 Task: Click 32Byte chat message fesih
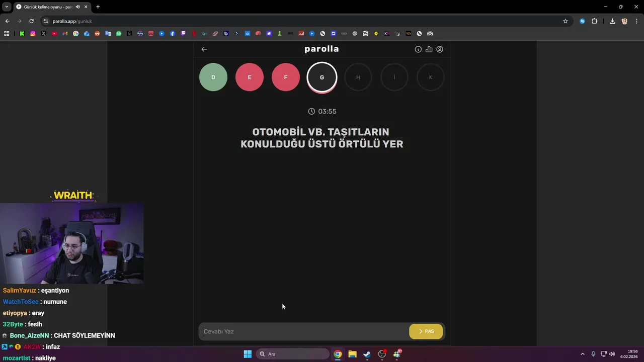[23, 324]
